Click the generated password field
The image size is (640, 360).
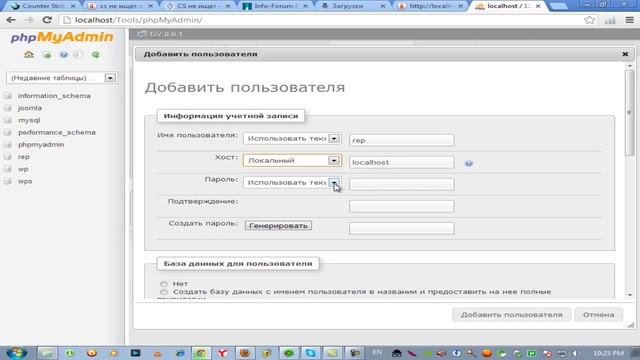pyautogui.click(x=402, y=228)
